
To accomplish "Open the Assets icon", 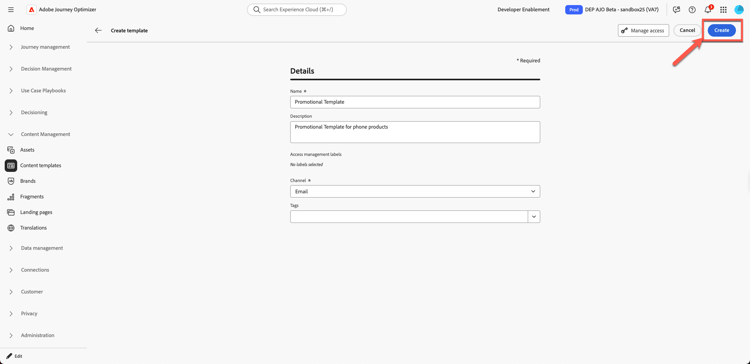I will coord(11,150).
